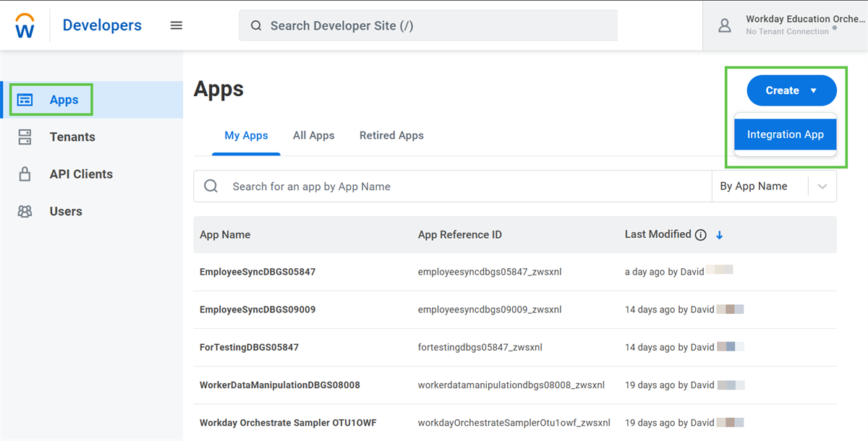Switch to the Retired Apps tab
The image size is (868, 441).
(391, 135)
